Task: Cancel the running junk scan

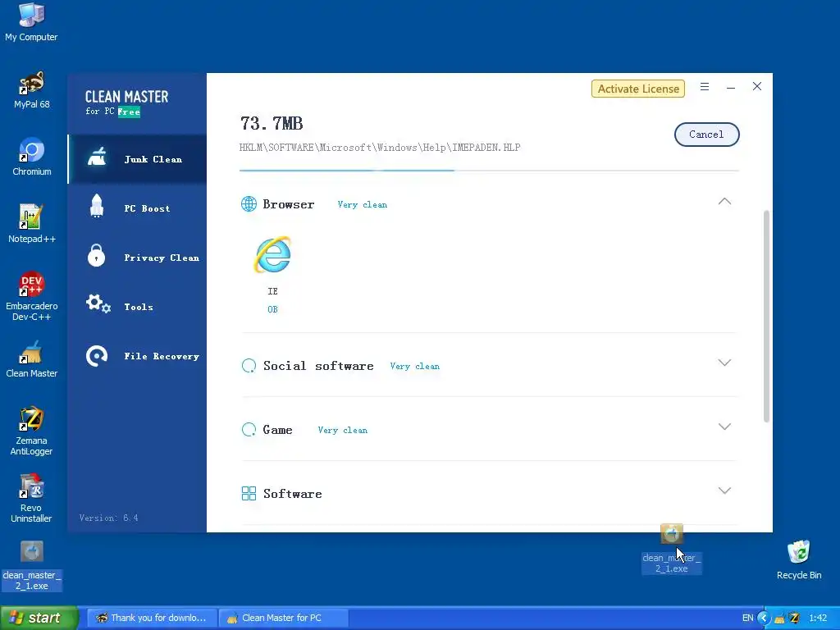Action: click(706, 135)
